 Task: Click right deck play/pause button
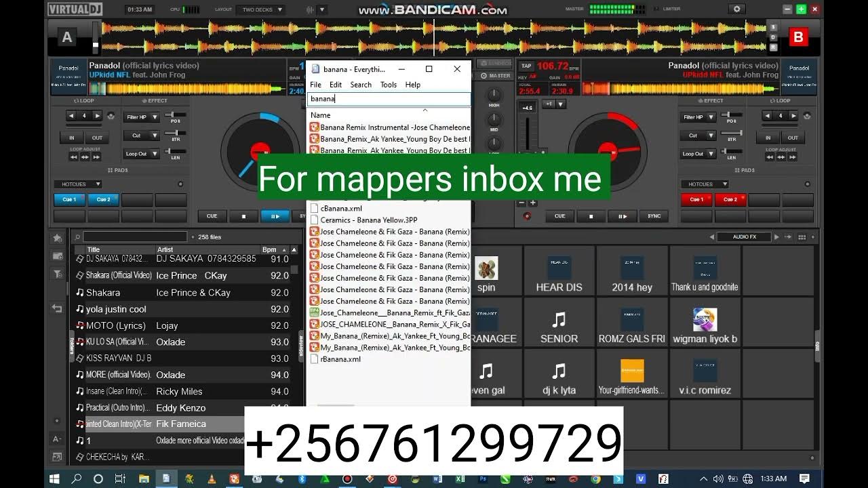point(622,216)
